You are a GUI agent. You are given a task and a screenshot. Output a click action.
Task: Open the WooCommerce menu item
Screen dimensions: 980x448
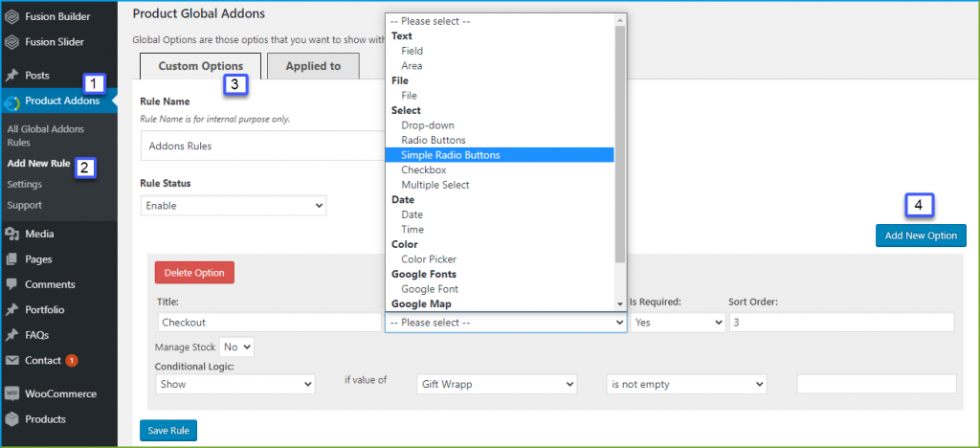pyautogui.click(x=58, y=393)
